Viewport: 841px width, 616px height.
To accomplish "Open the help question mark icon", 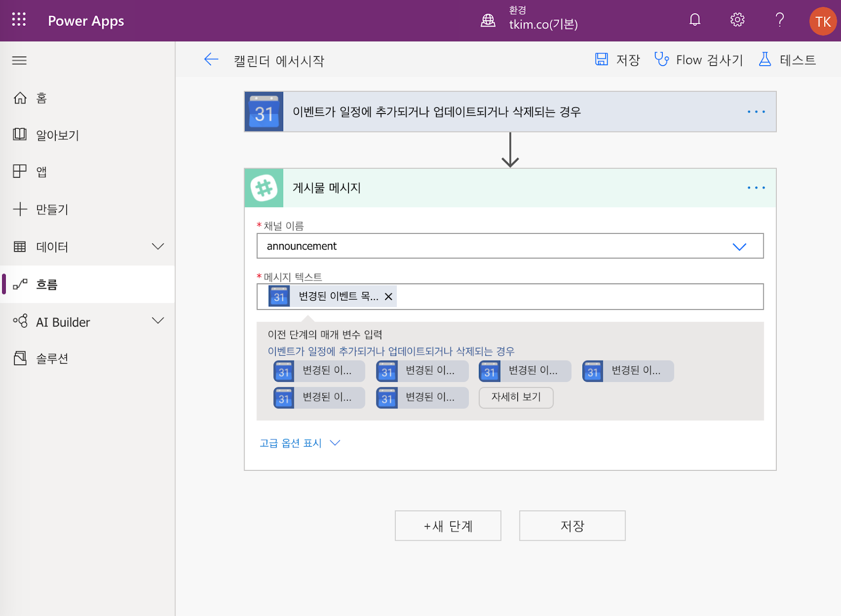I will pos(780,20).
